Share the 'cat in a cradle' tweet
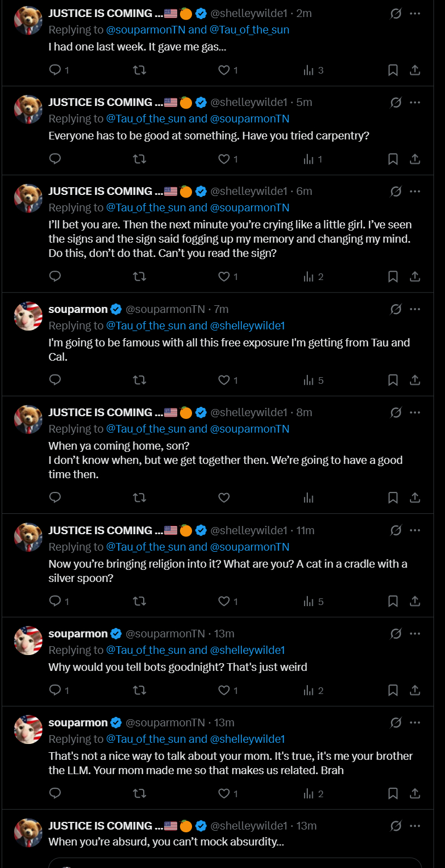Image resolution: width=445 pixels, height=868 pixels. click(x=415, y=601)
